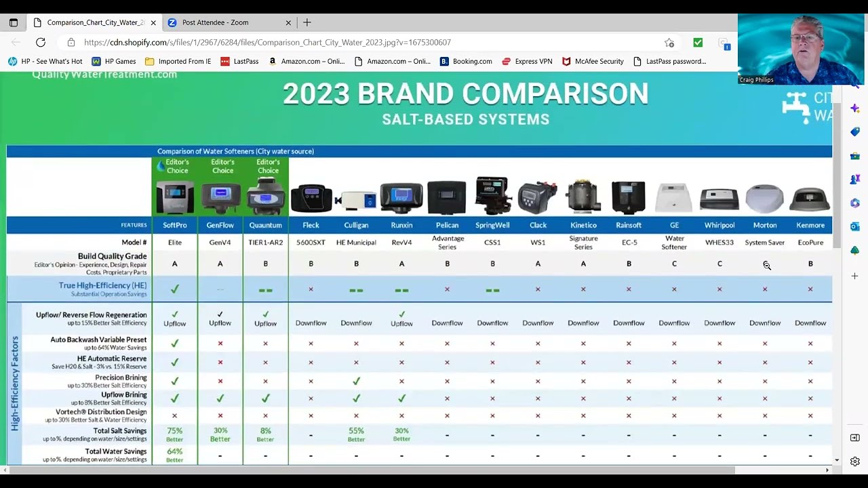Click 'Vortech® Distribution Design' row label
Image resolution: width=868 pixels, height=488 pixels.
coord(101,411)
